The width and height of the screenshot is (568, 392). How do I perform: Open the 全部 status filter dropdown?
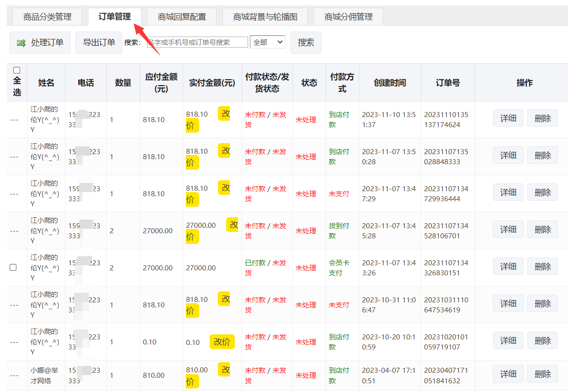(x=267, y=42)
